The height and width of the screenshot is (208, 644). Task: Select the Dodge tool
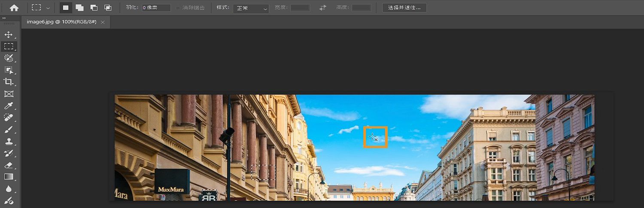pos(9,200)
